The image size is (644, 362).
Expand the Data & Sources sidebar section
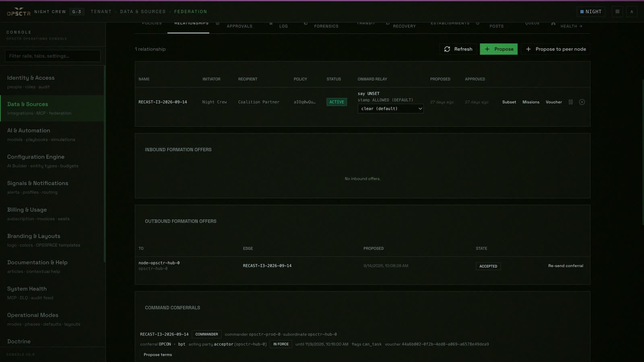[x=52, y=108]
